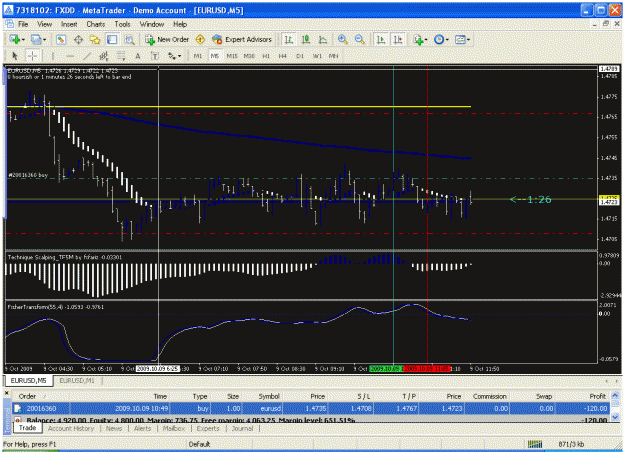Open the Tools menu
Screen dimensions: 625x452
pos(122,24)
